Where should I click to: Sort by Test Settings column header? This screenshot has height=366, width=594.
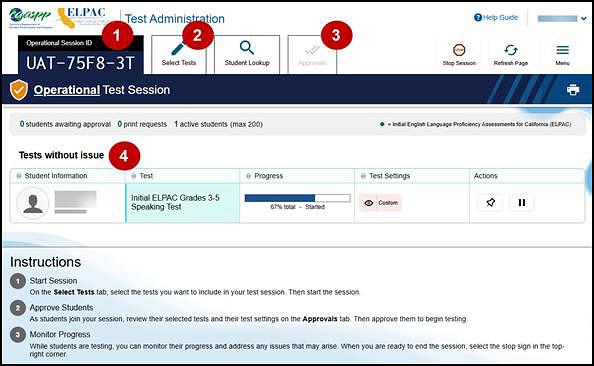click(x=385, y=176)
